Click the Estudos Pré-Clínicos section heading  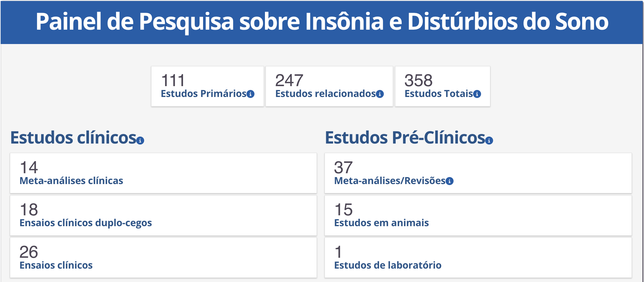(405, 138)
